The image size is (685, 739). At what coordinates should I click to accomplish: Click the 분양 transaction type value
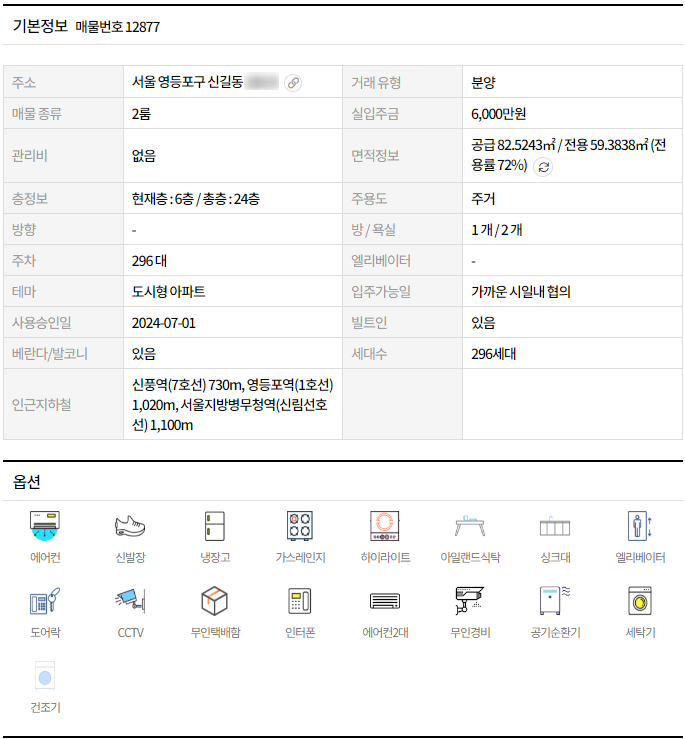483,82
